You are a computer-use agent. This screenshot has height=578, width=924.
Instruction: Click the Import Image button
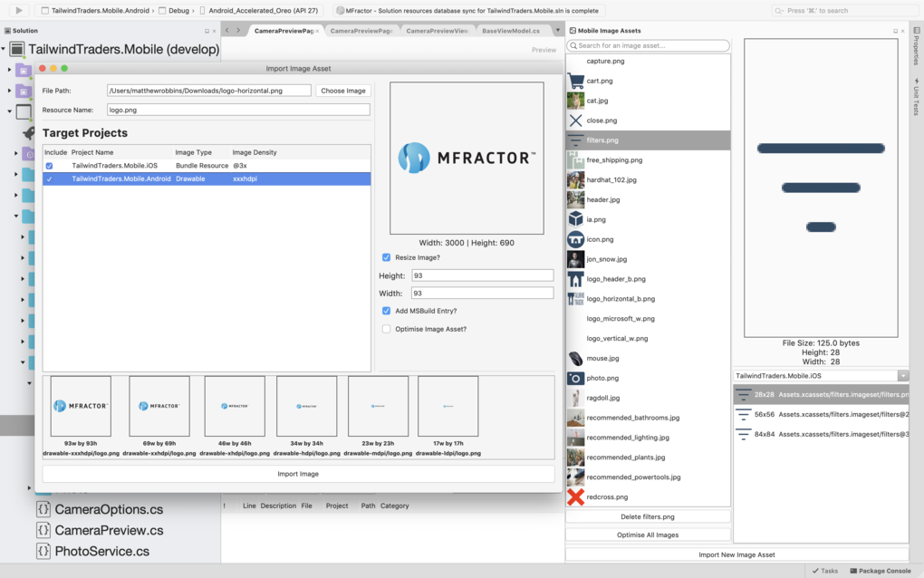coord(298,474)
